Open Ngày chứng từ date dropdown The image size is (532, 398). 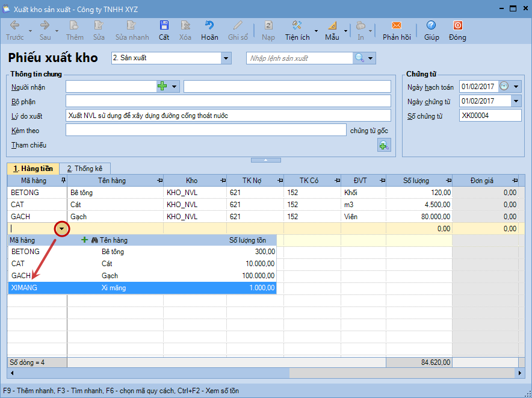coord(516,101)
